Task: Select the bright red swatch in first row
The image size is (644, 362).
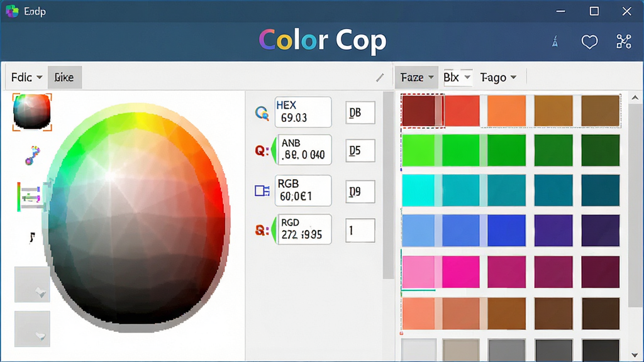Action: click(x=462, y=111)
